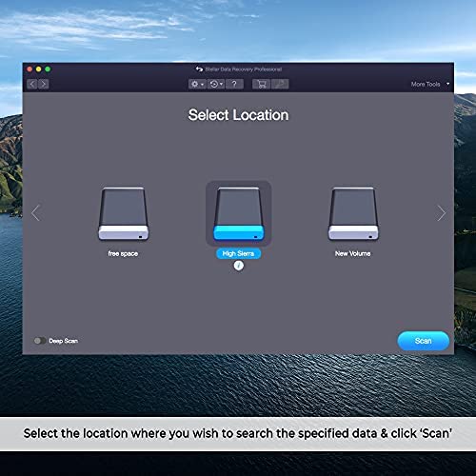Enable the Deep Scan toggle

(x=40, y=341)
